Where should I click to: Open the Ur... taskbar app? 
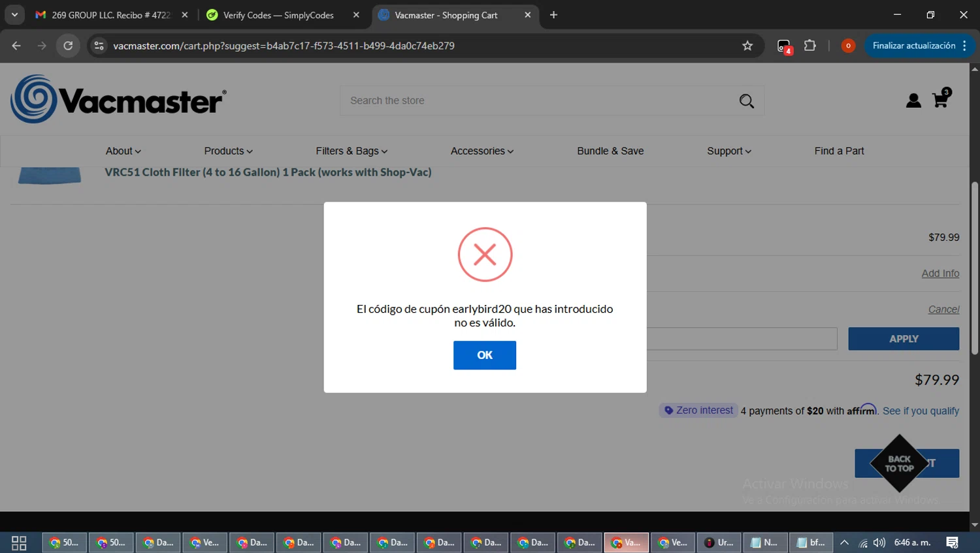click(719, 543)
